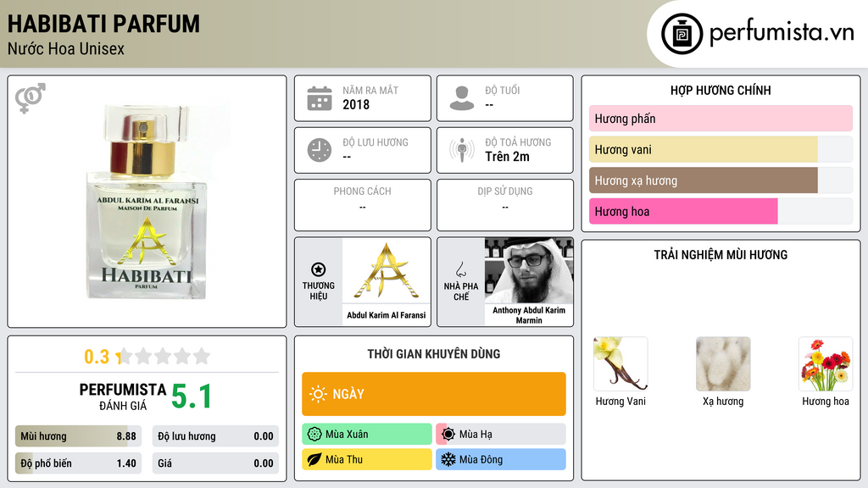Click the Độ phổ biến 1.40 score bar
Screen dimensions: 868x488
(79, 463)
